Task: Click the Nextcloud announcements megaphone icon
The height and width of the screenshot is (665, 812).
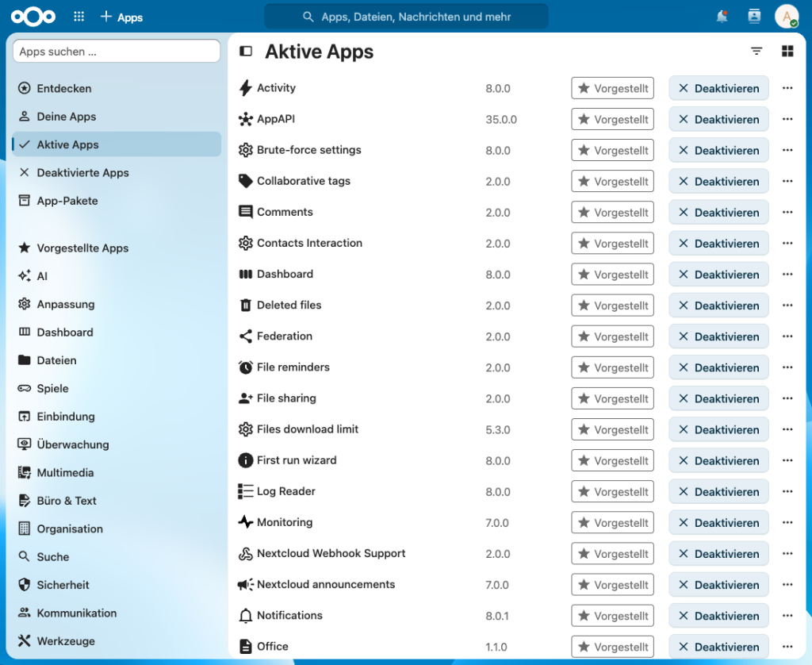Action: [x=246, y=585]
